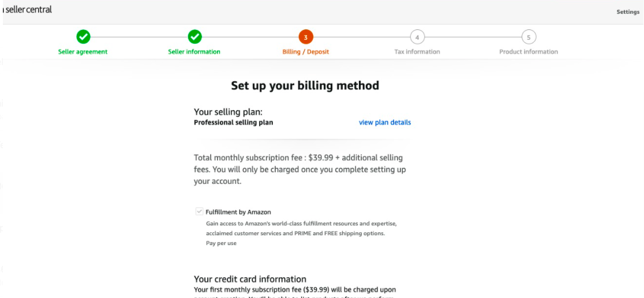Click the Seller information green checkmark icon
This screenshot has width=644, height=298.
click(194, 37)
